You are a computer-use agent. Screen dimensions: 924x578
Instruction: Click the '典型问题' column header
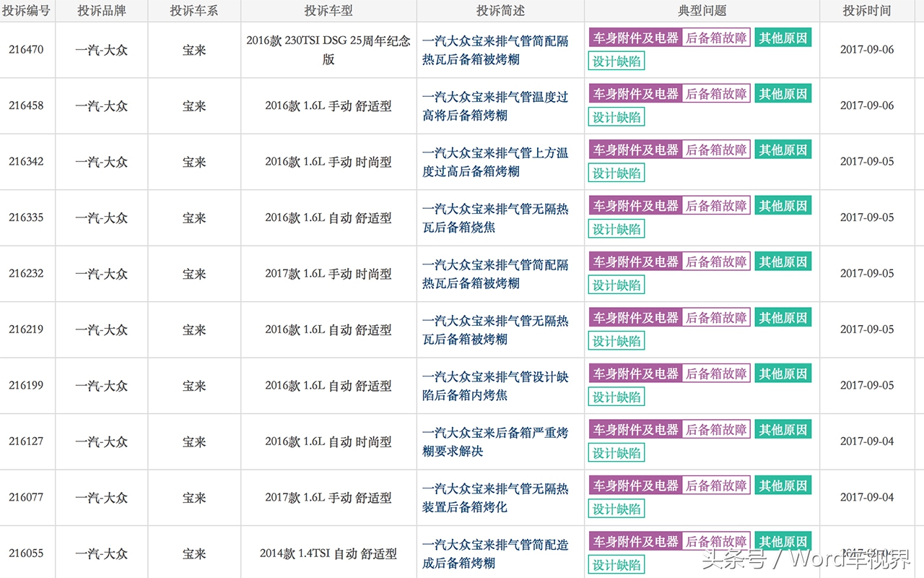702,11
